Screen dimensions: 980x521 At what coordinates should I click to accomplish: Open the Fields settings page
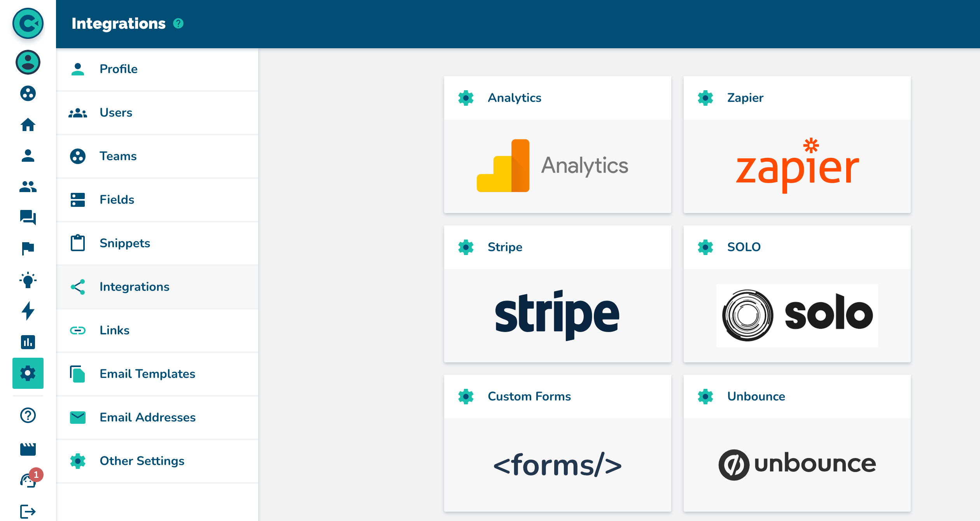click(117, 199)
